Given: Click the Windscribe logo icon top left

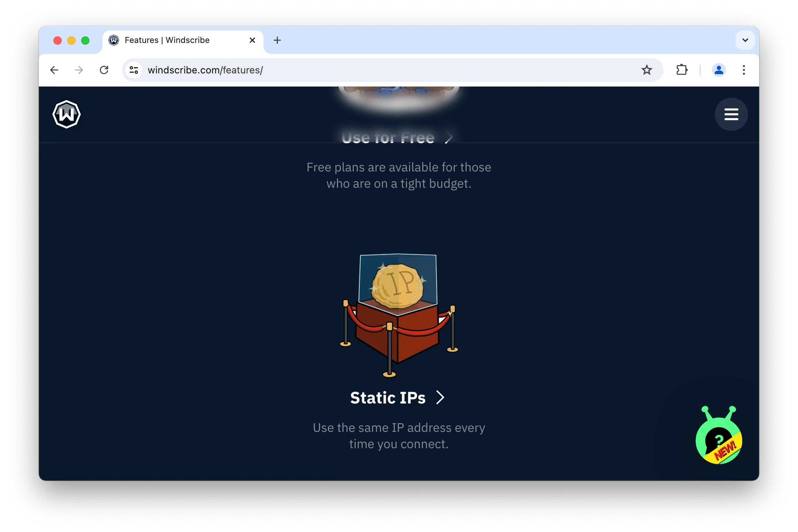Looking at the screenshot, I should point(67,114).
